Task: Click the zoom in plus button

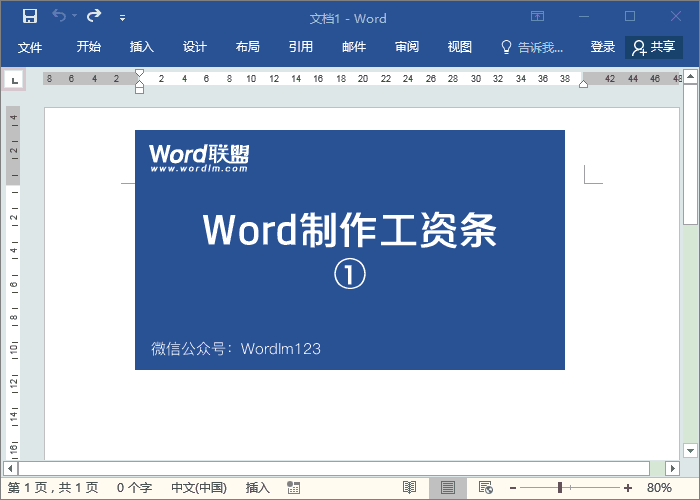Action: point(628,488)
